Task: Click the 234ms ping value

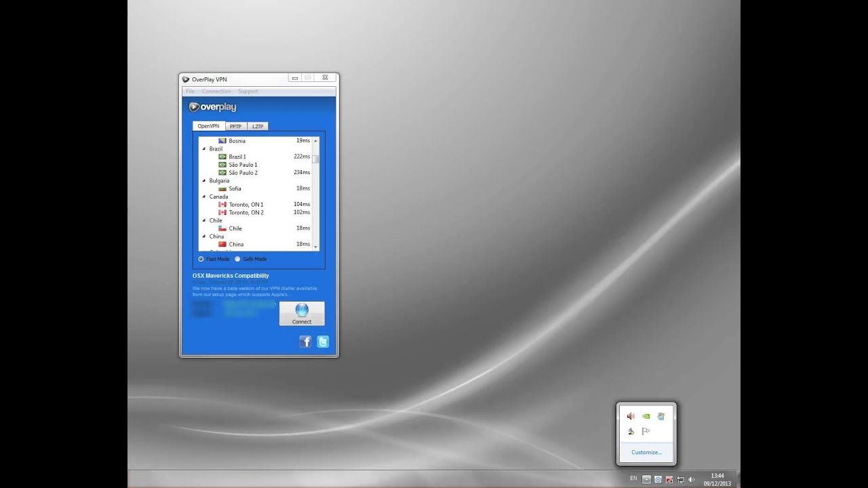Action: [302, 172]
